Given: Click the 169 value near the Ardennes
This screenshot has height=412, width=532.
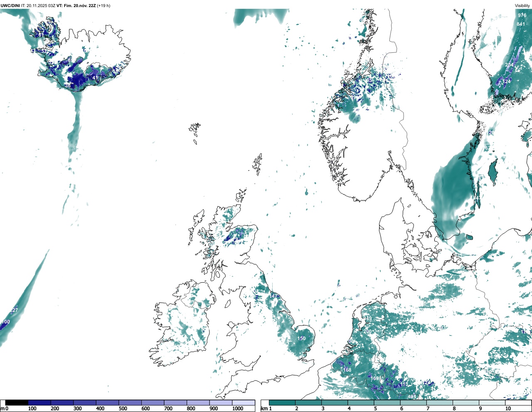Looking at the screenshot, I should coord(375,378).
